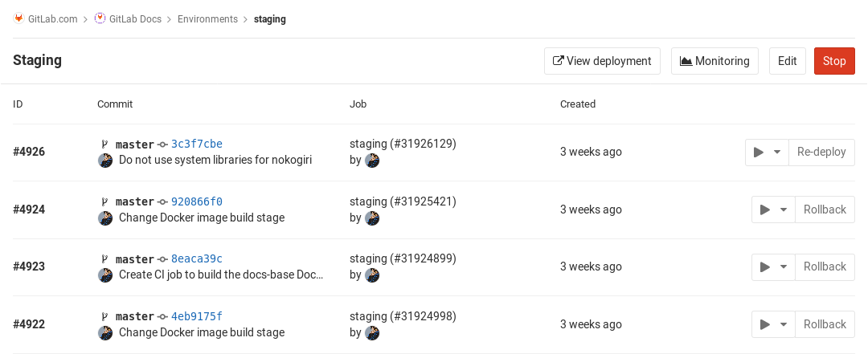868x354 pixels.
Task: Click the Edit environment button
Action: tap(787, 61)
